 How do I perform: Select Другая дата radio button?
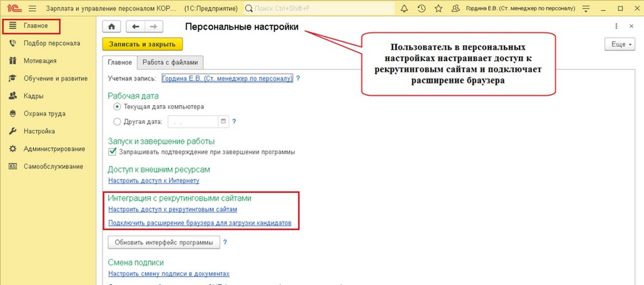(116, 121)
